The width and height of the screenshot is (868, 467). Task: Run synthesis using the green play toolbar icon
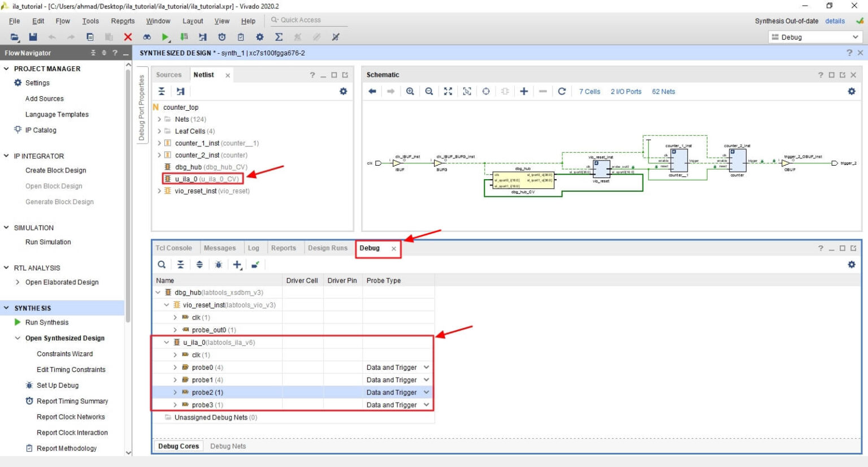[165, 37]
